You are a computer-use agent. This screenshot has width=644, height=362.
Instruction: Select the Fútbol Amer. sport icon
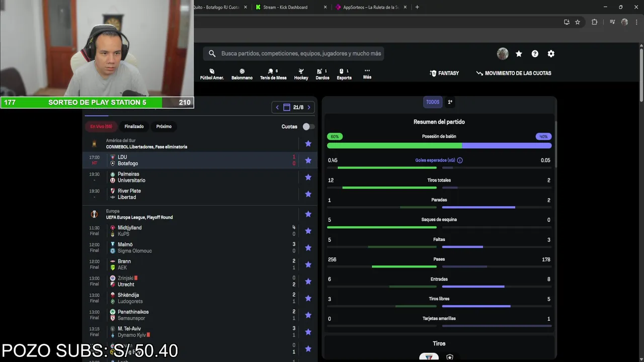coord(212,74)
